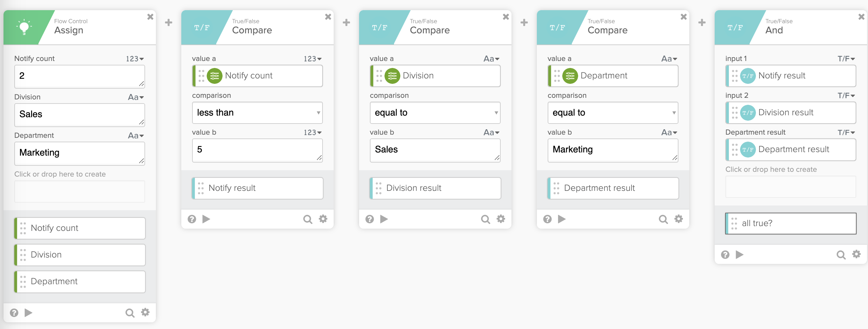This screenshot has width=868, height=329.
Task: Open settings gear on the And card
Action: pos(856,254)
